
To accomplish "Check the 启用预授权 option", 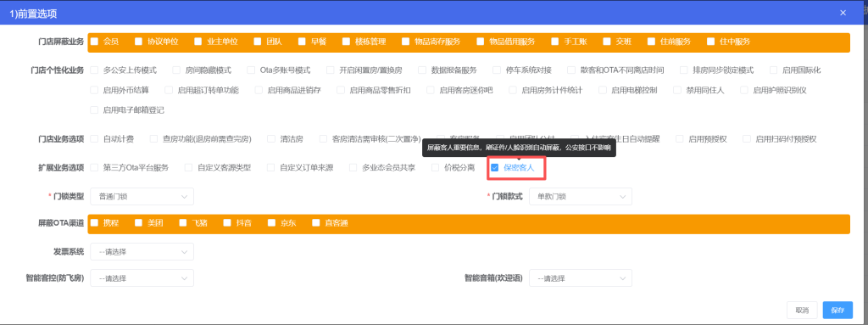I will [x=679, y=138].
